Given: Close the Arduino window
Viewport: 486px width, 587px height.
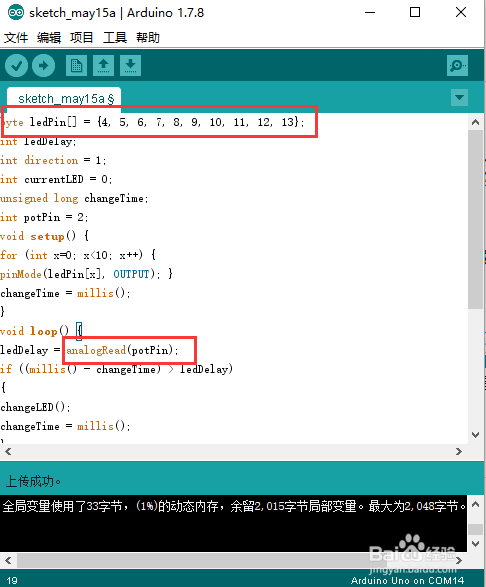Looking at the screenshot, I should coord(461,12).
